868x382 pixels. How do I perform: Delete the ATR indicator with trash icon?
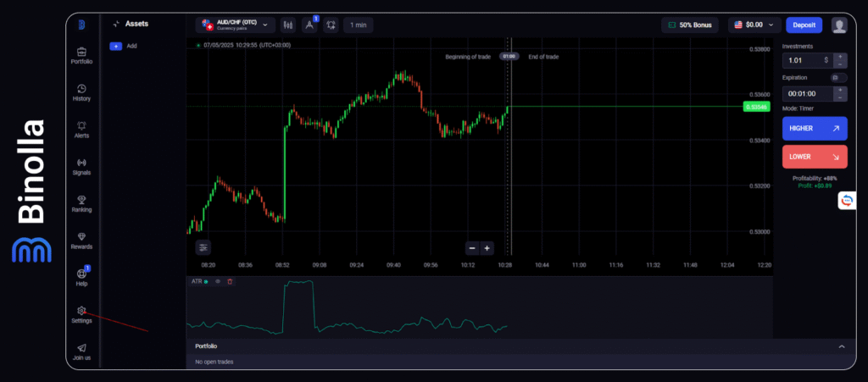[x=230, y=281]
